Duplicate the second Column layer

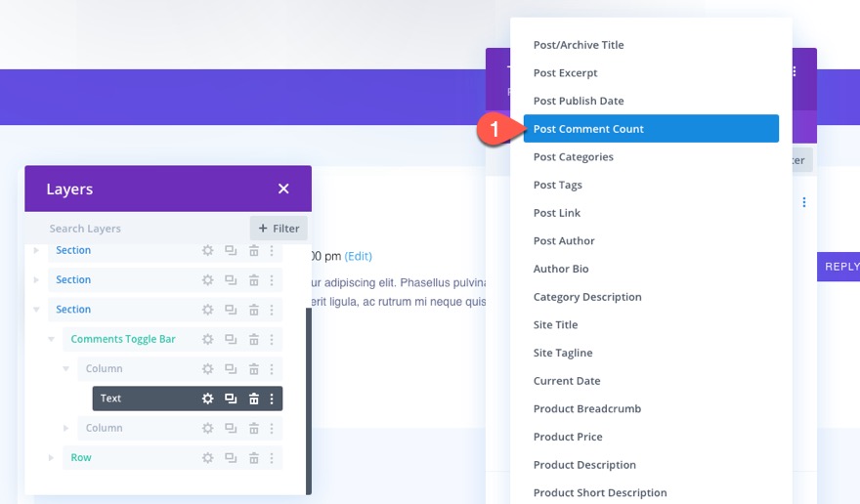tap(231, 429)
